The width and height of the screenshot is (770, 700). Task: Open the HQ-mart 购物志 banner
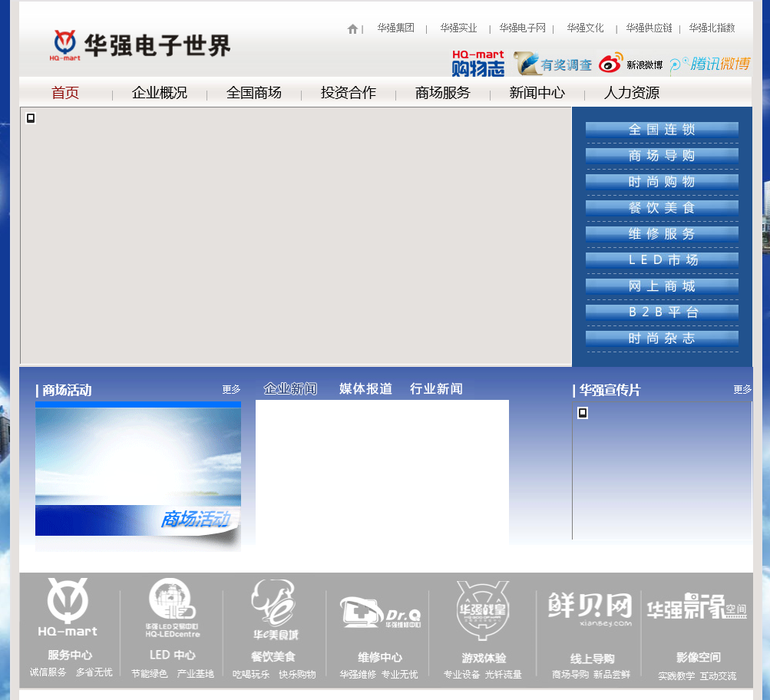(478, 64)
